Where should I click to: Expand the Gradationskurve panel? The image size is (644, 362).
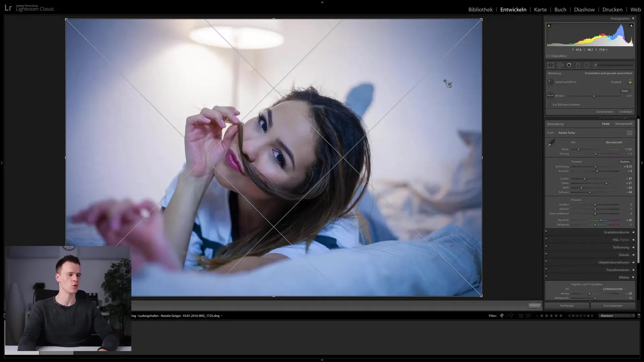633,232
